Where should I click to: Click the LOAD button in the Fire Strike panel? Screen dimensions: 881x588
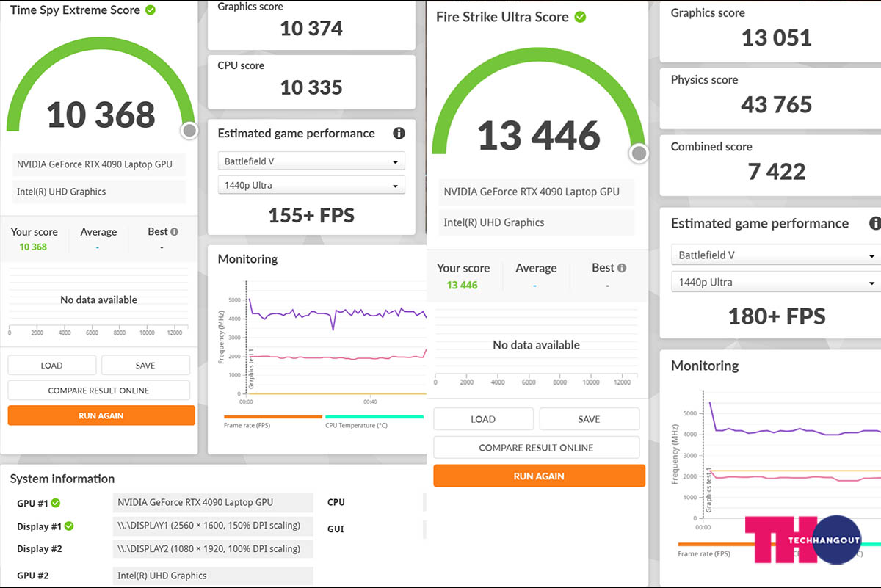[x=483, y=419]
